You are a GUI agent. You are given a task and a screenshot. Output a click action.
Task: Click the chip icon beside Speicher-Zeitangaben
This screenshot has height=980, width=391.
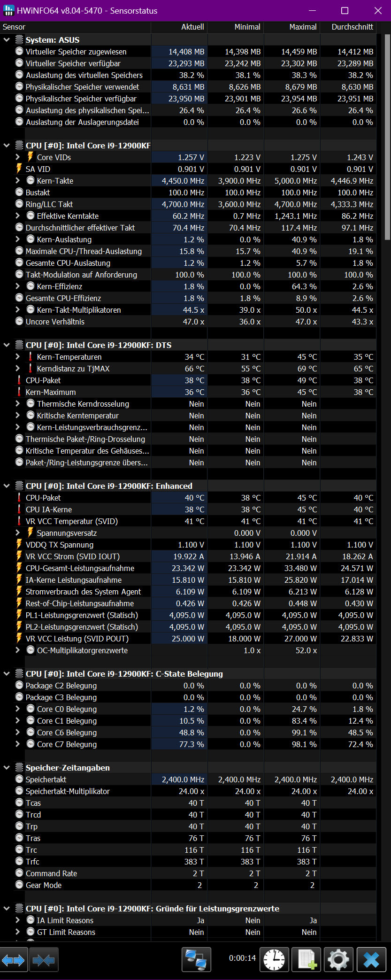19,767
